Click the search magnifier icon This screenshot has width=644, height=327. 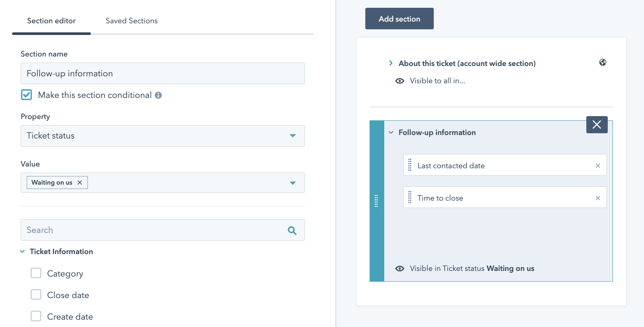pyautogui.click(x=292, y=230)
